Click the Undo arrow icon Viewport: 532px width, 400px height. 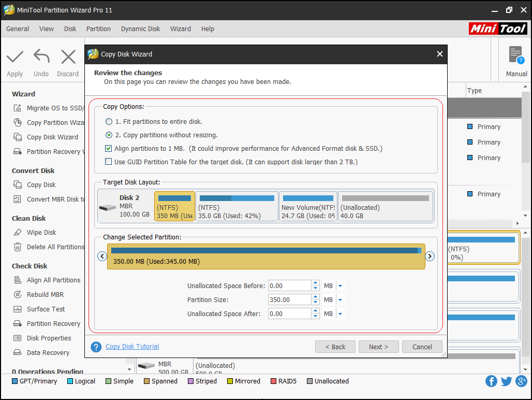coord(41,56)
